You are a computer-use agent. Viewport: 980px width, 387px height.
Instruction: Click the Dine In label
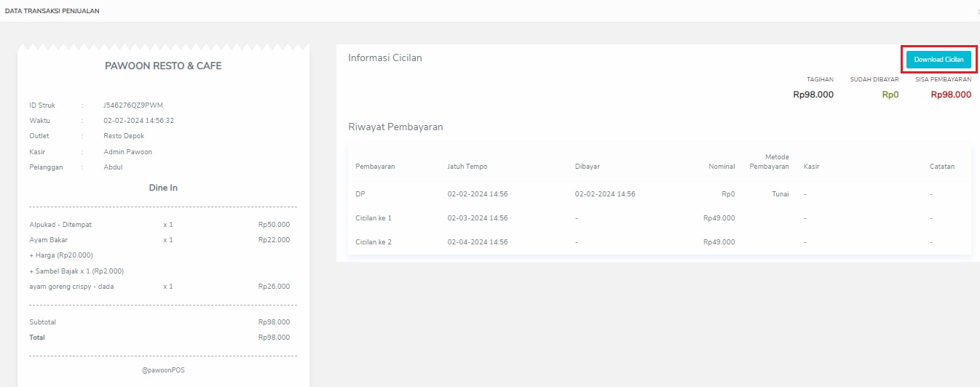(x=163, y=188)
